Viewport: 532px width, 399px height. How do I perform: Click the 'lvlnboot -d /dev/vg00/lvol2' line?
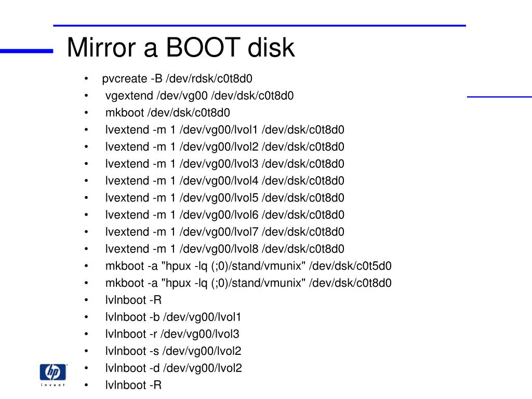coord(174,368)
